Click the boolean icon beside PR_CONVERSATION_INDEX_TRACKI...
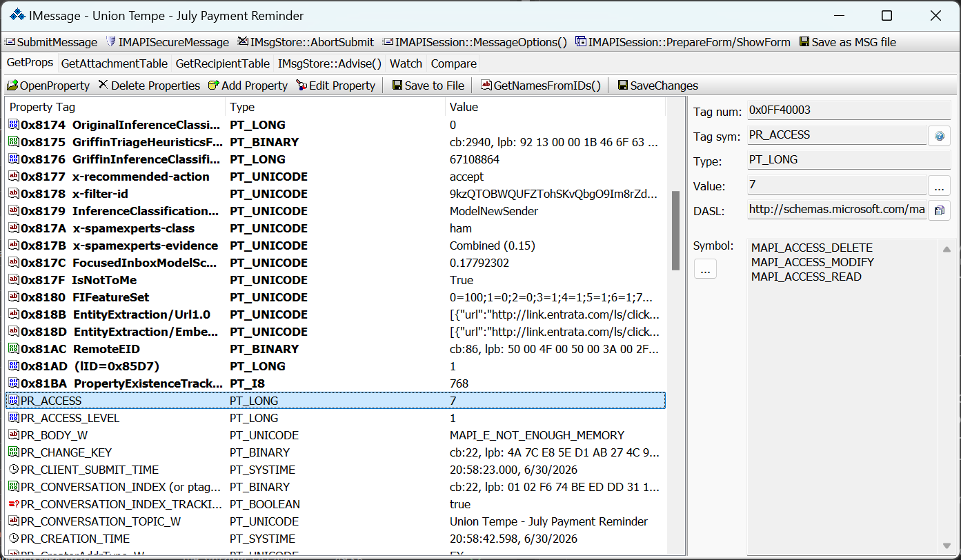The image size is (961, 560). click(x=13, y=504)
